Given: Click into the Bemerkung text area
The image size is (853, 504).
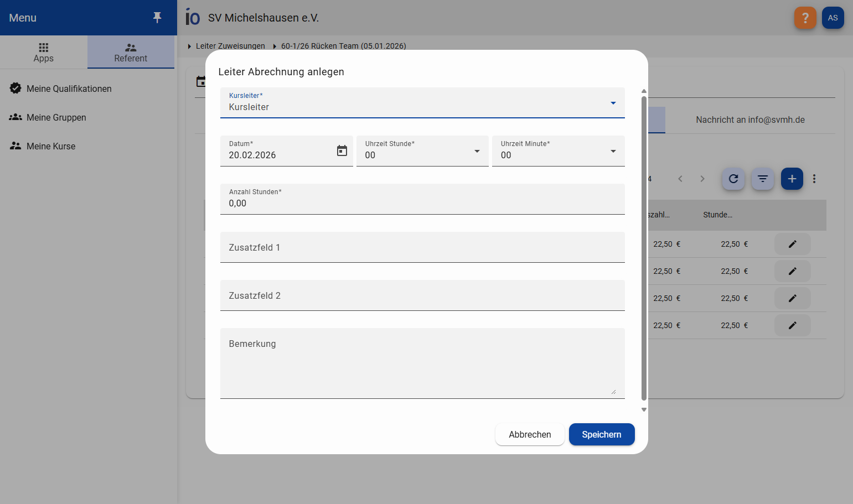Looking at the screenshot, I should [422, 363].
